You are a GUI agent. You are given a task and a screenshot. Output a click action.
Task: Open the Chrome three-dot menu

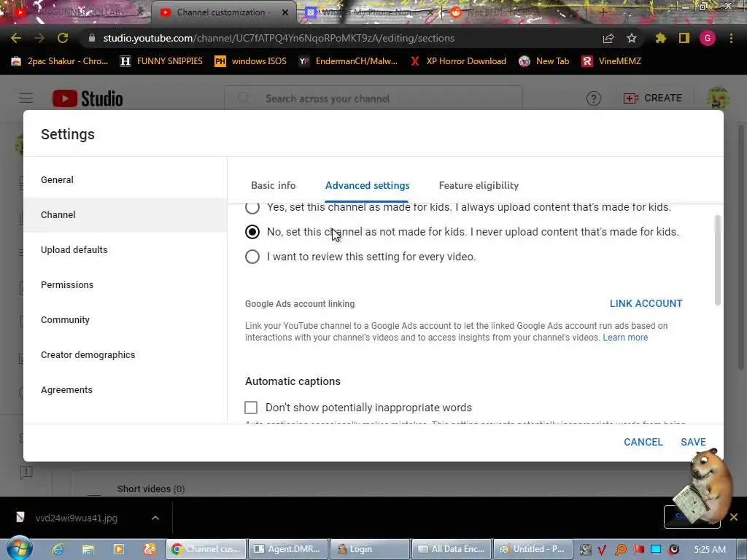point(731,38)
